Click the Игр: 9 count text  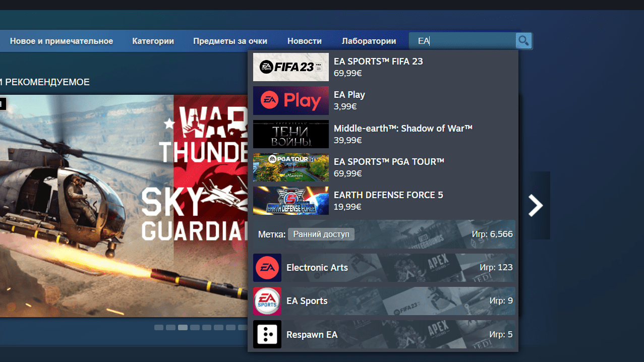(501, 301)
